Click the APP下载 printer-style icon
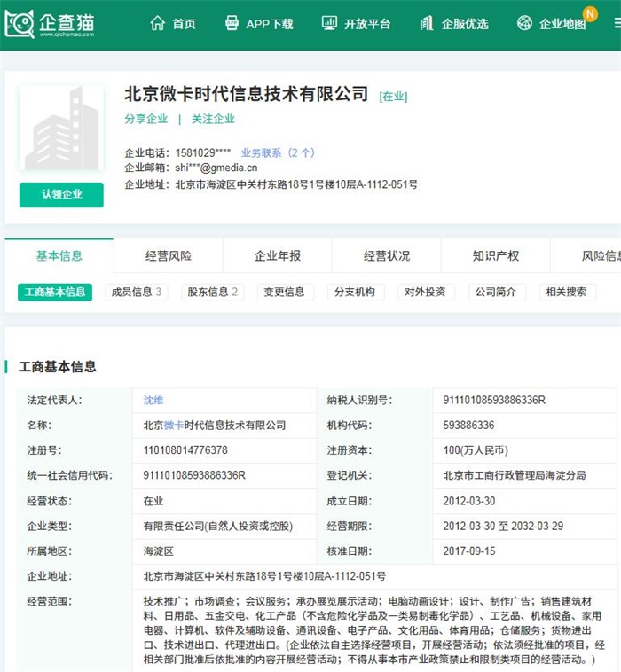The image size is (621, 672). coord(232,23)
